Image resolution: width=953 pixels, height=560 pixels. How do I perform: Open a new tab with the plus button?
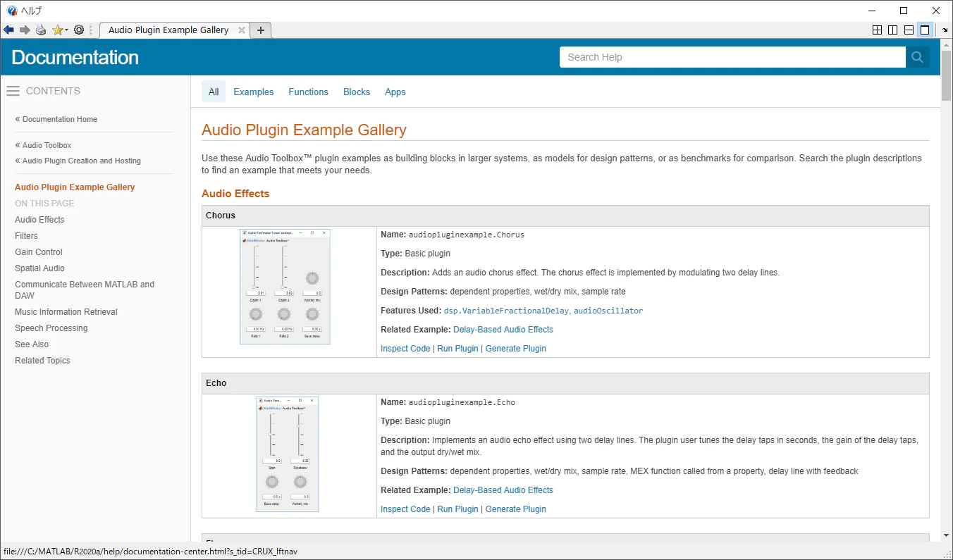pyautogui.click(x=261, y=30)
